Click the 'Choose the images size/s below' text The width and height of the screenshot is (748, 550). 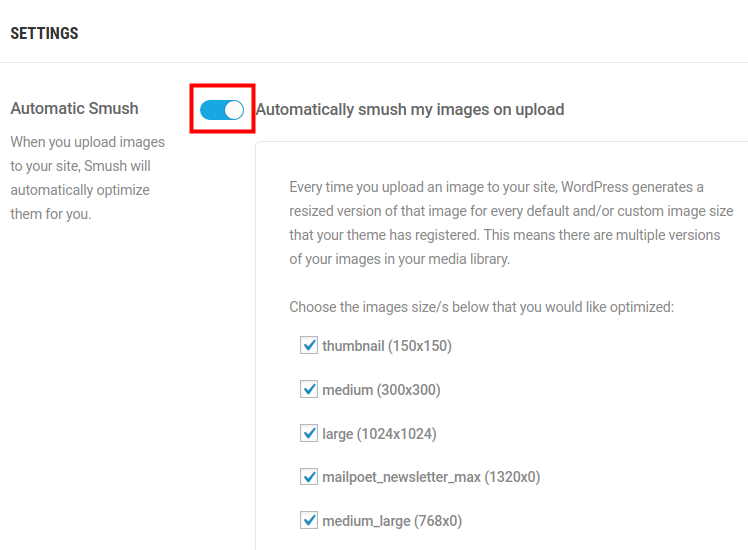[x=481, y=307]
